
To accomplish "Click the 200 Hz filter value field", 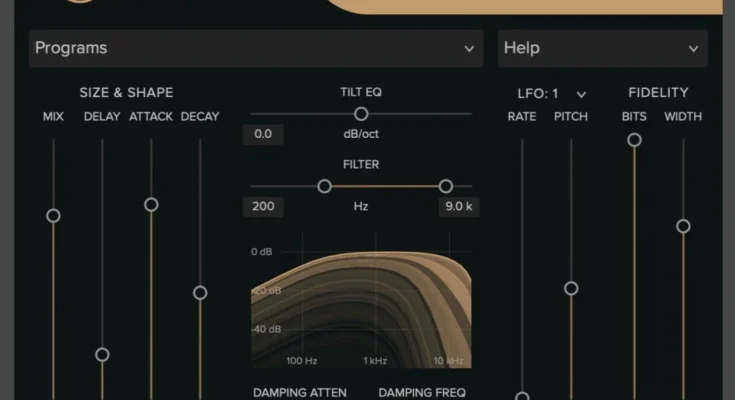I will (263, 207).
